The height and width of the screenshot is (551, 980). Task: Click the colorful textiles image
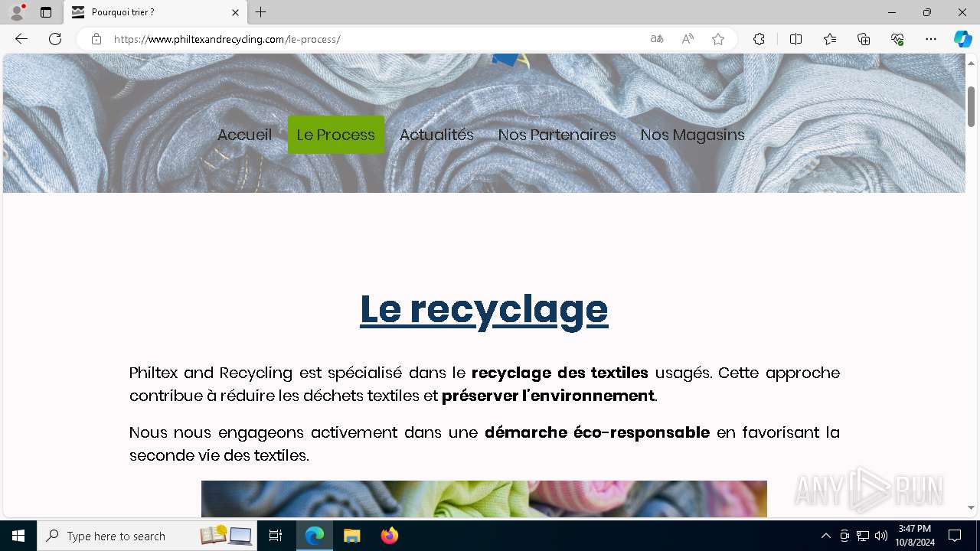[x=484, y=499]
